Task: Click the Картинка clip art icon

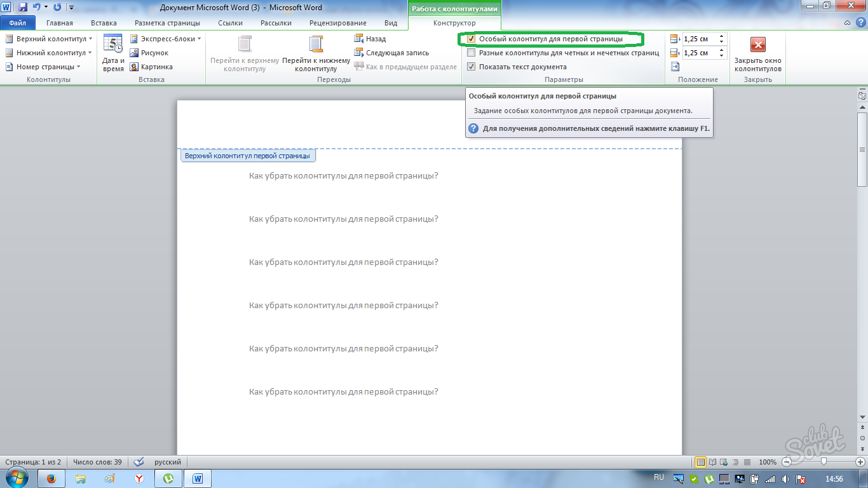Action: (135, 67)
